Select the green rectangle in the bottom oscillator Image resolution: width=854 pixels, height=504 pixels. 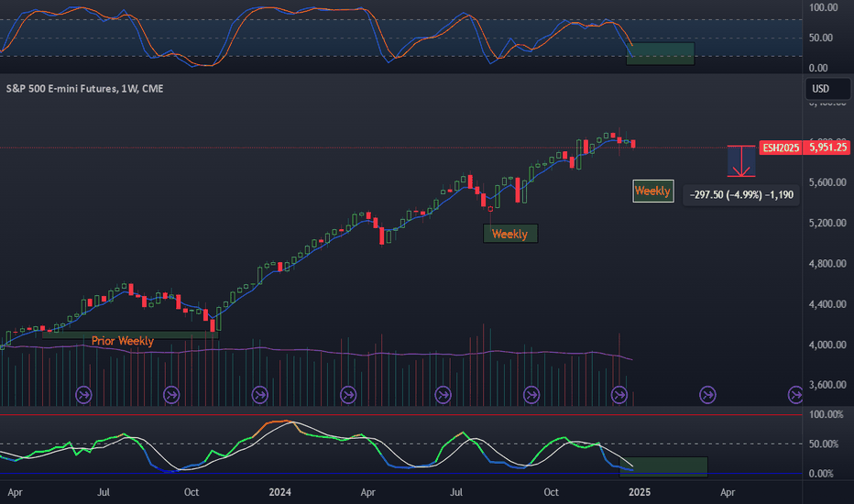click(663, 467)
